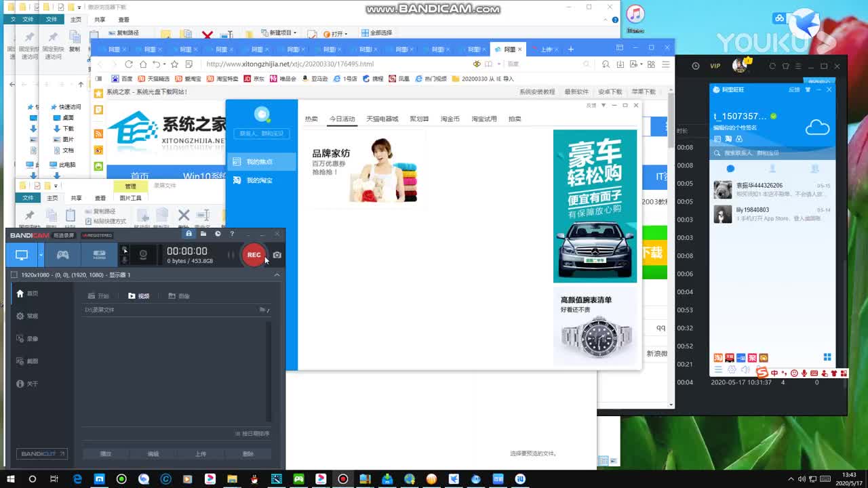Viewport: 868px width, 488px height.
Task: Switch to the messages bubble tab in AliWangwang
Action: [730, 168]
